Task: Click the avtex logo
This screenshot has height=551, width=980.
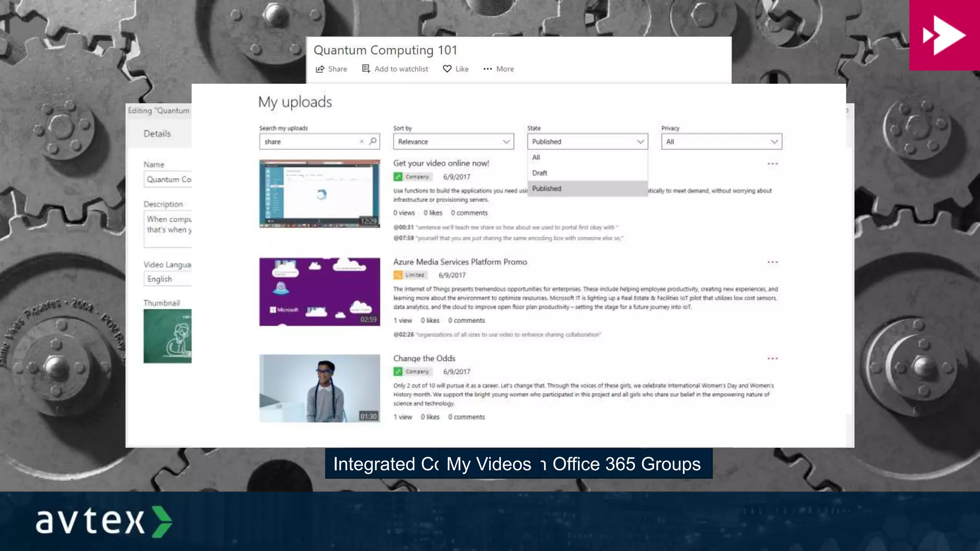Action: [x=104, y=521]
